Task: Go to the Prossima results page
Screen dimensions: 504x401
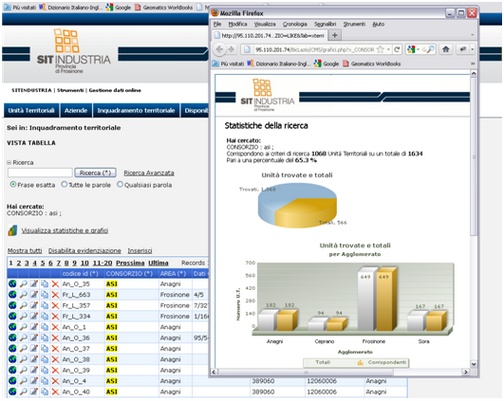Action: (130, 263)
